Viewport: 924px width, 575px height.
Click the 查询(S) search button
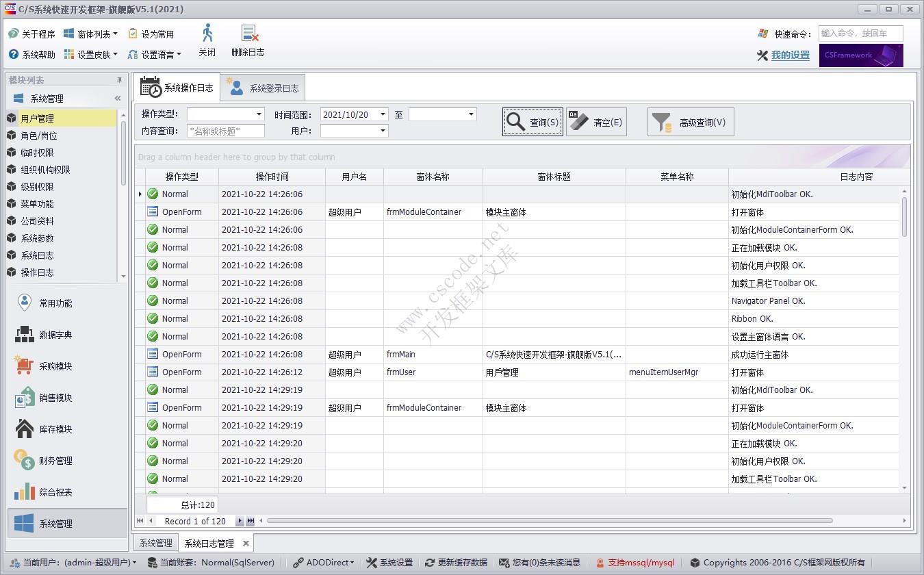coord(532,121)
